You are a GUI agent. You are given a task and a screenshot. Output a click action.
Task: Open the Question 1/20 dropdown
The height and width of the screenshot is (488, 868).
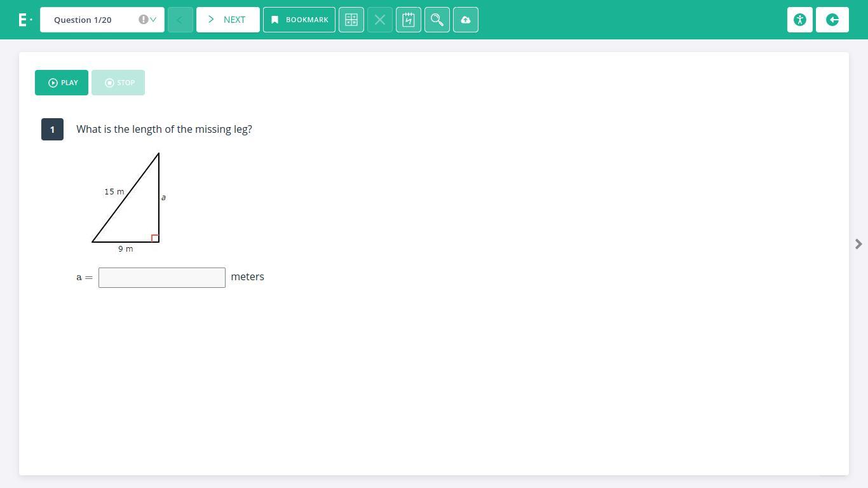click(x=102, y=20)
